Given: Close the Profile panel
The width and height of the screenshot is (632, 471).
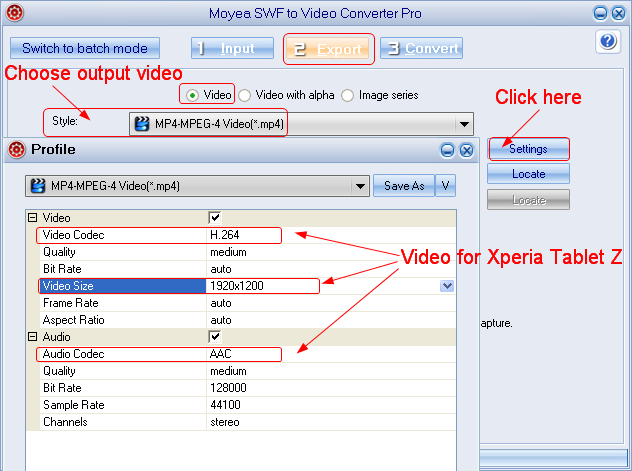Looking at the screenshot, I should pos(466,150).
